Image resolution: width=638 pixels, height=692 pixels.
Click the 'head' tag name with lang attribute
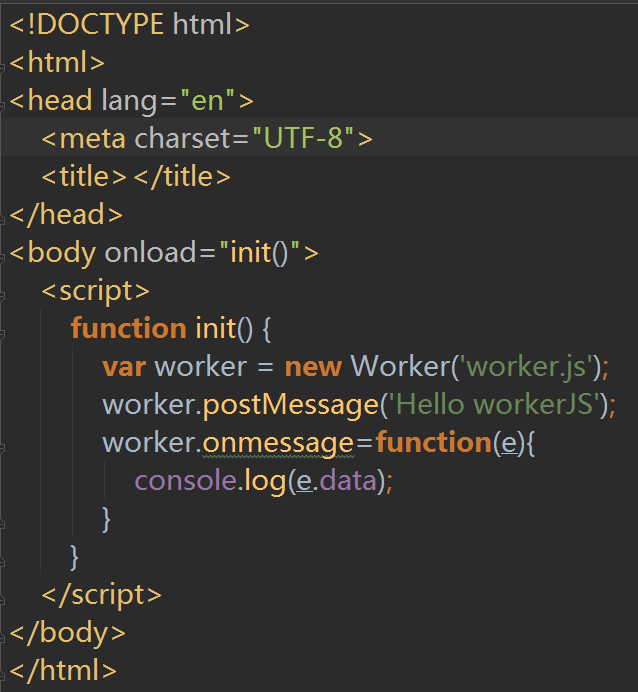60,100
